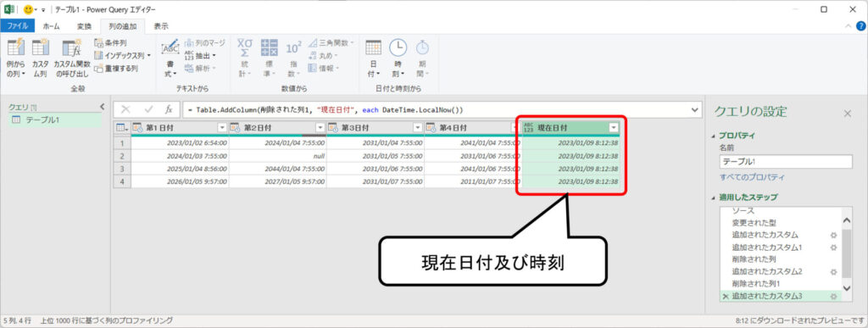Viewport: 868px width, 328px height.
Task: Switch to the 表示 (View) tab
Action: (x=161, y=26)
